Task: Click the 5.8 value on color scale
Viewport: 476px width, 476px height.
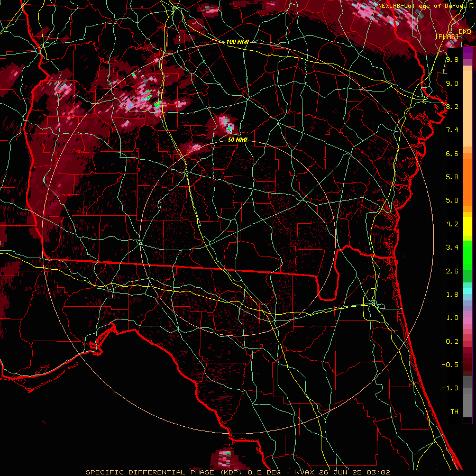Action: click(x=452, y=177)
